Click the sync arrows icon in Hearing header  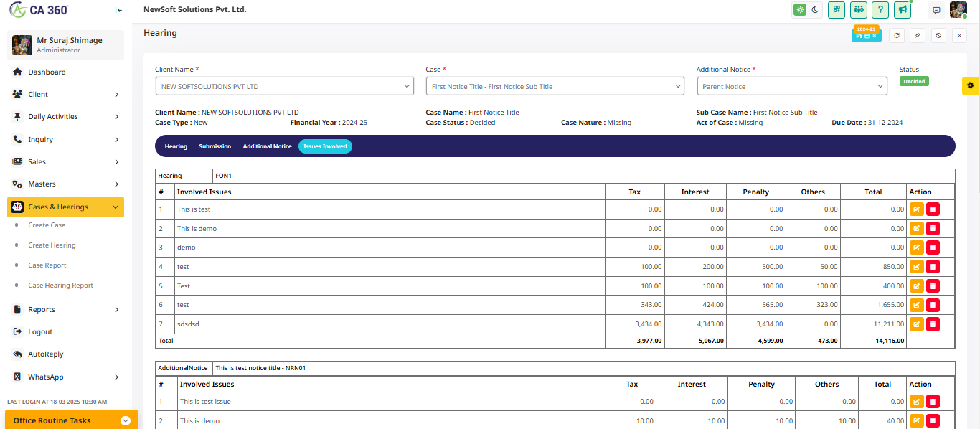[x=938, y=35]
